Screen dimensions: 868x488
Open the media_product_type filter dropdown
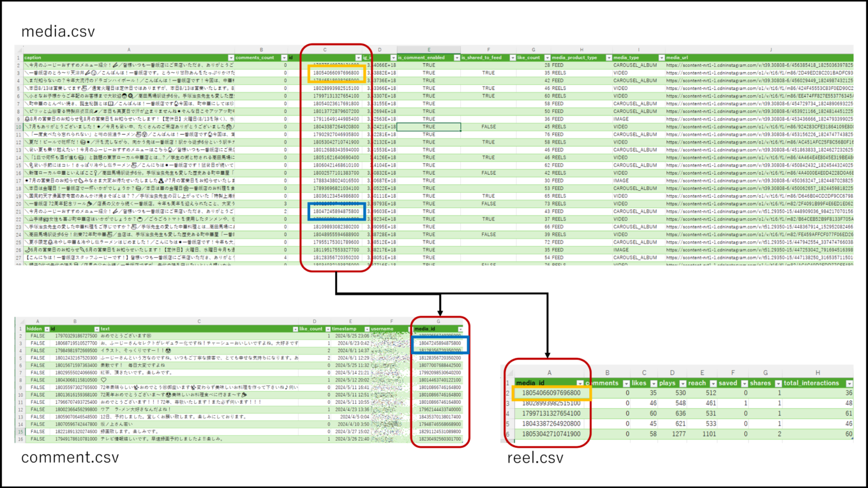click(x=609, y=58)
